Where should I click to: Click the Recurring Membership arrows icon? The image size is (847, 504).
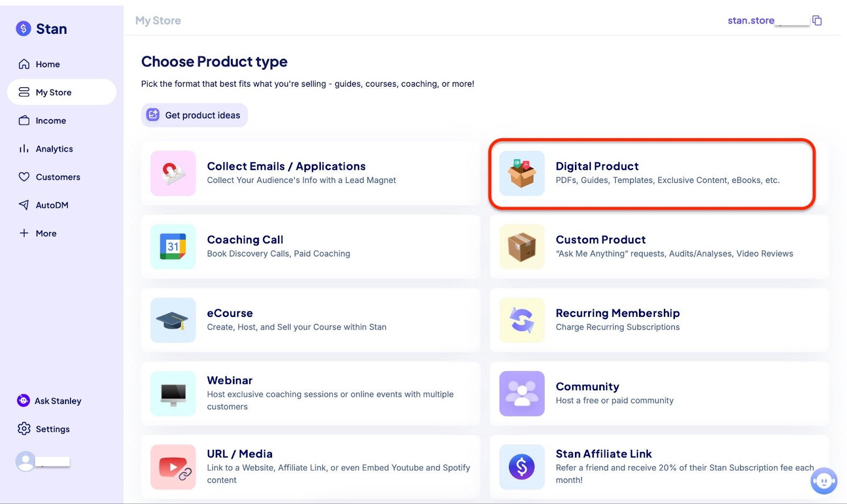click(522, 320)
